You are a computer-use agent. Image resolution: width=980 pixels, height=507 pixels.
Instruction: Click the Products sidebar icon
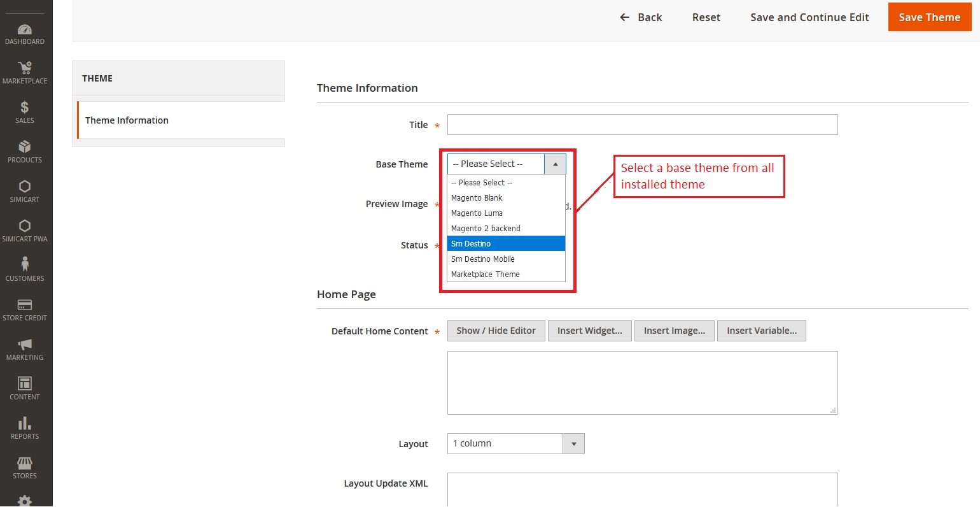(25, 149)
